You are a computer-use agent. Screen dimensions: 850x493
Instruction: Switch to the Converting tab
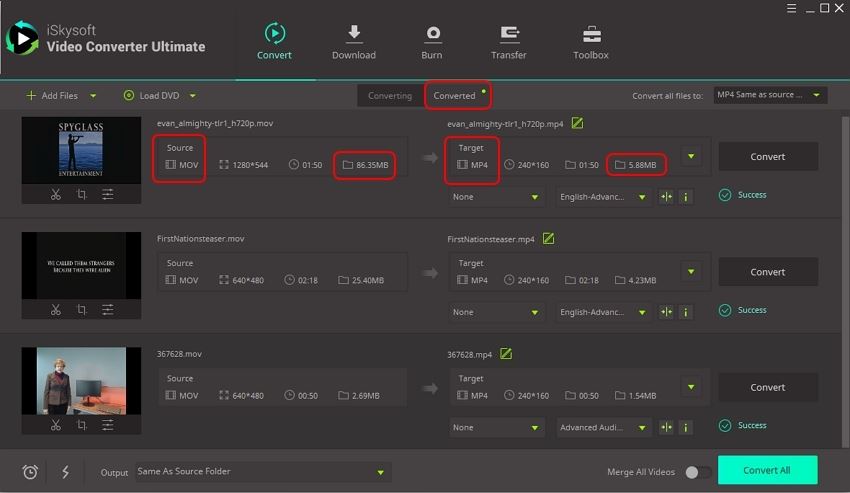coord(389,96)
